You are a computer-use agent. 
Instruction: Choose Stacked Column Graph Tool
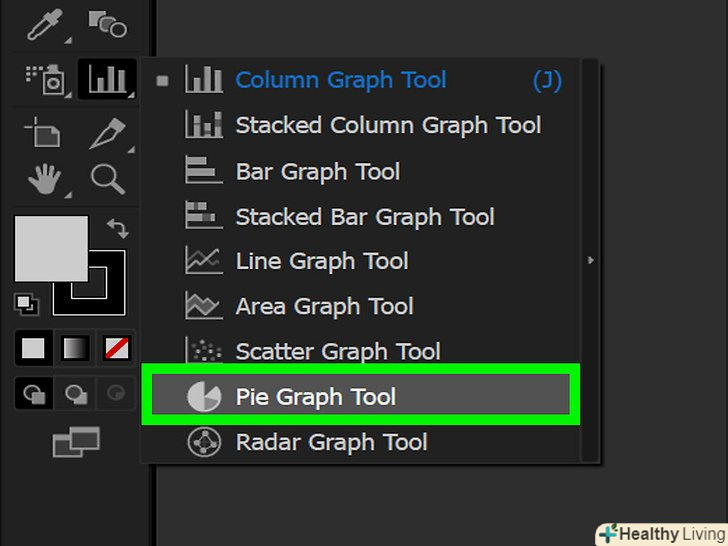(x=388, y=125)
